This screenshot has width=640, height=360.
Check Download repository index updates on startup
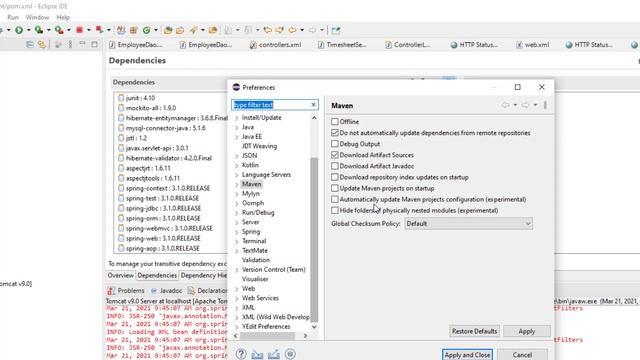[335, 177]
